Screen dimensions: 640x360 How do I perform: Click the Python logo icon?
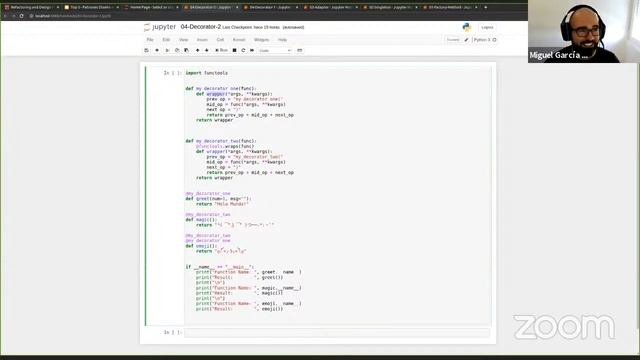tap(467, 27)
